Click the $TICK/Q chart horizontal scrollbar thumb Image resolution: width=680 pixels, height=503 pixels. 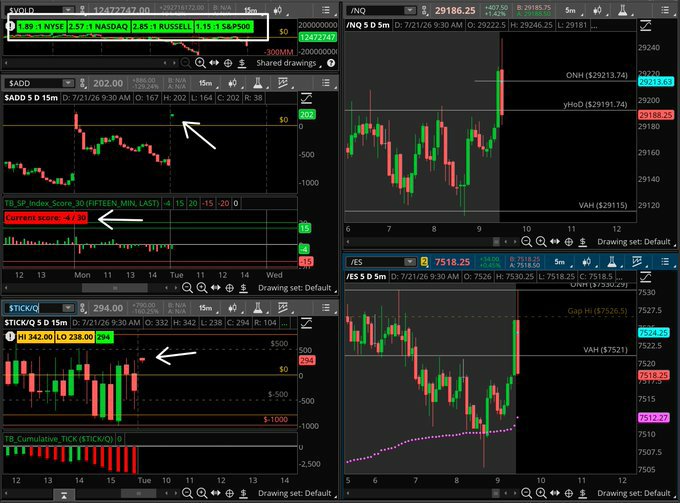[138, 493]
